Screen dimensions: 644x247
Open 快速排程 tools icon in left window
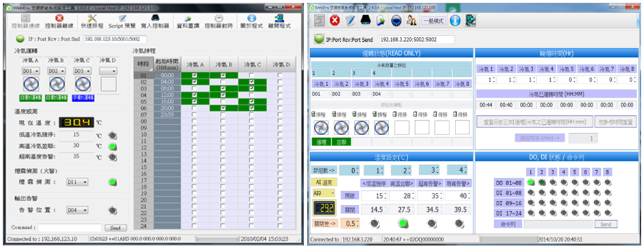click(x=92, y=18)
